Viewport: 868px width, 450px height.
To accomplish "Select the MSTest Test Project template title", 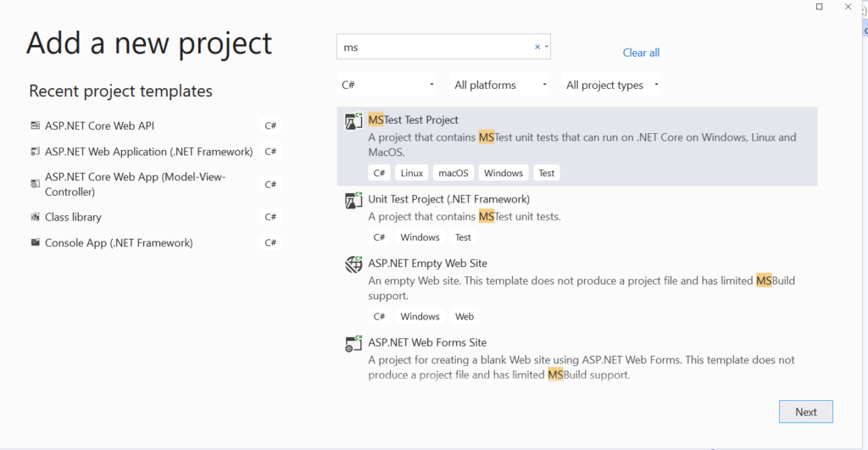I will point(413,119).
